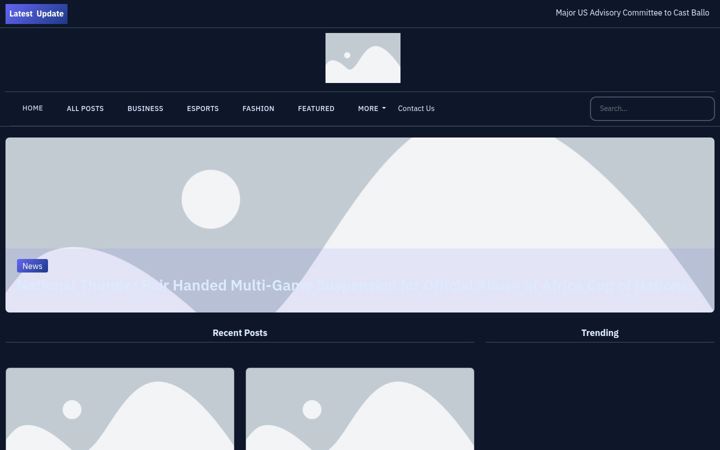Screen dimensions: 720x450
Task: Open the ALL POSTS menu item
Action: (x=85, y=108)
